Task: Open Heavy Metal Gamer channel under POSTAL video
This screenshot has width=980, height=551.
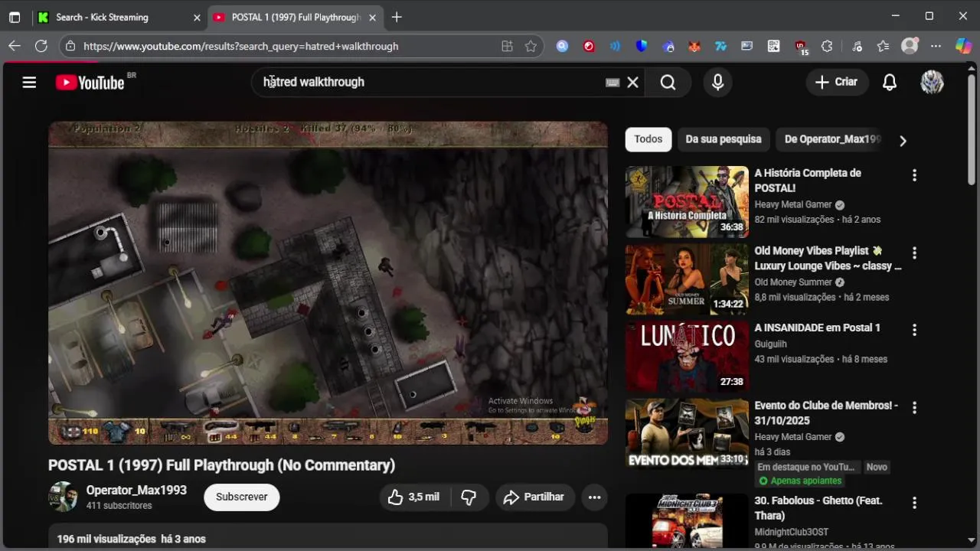Action: coord(793,204)
